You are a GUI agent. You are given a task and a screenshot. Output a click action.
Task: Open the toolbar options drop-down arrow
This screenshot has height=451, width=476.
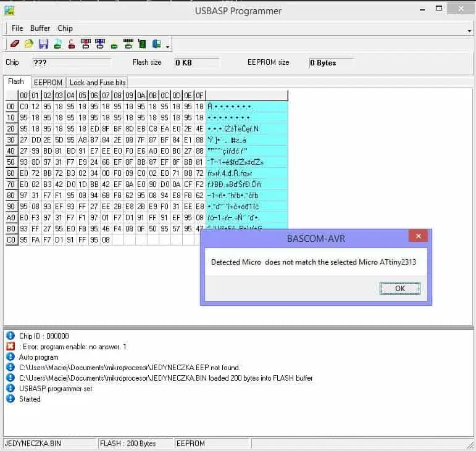(x=167, y=47)
